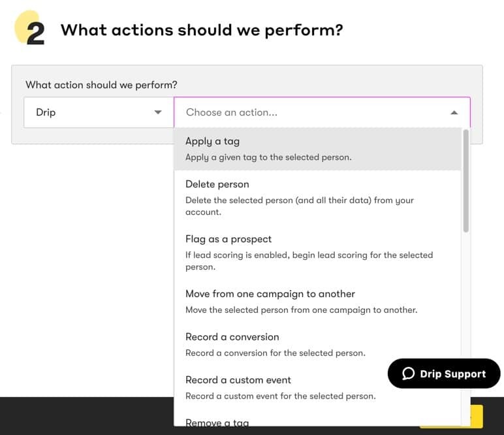The height and width of the screenshot is (435, 504).
Task: Select the Remove a tag option
Action: tap(217, 423)
